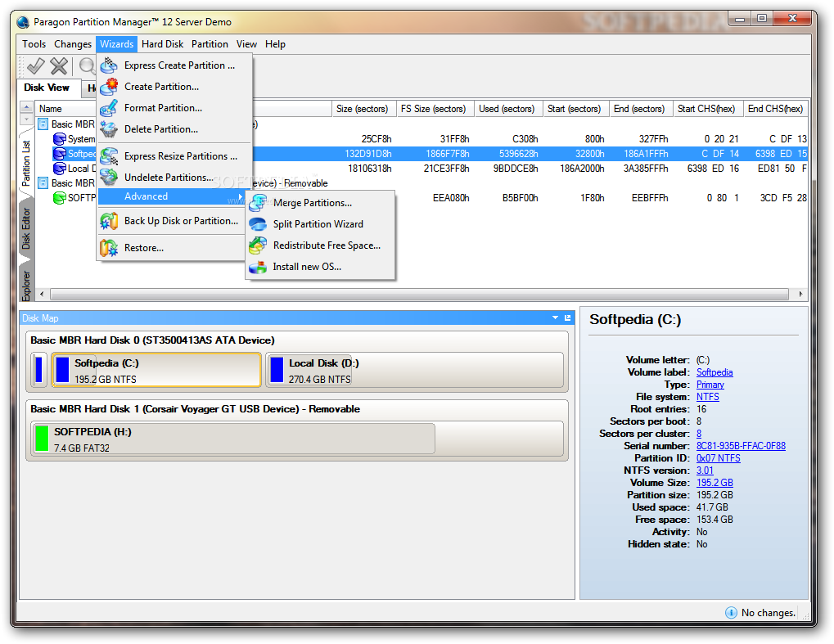
Task: Close the open Wizards menu
Action: coord(116,44)
